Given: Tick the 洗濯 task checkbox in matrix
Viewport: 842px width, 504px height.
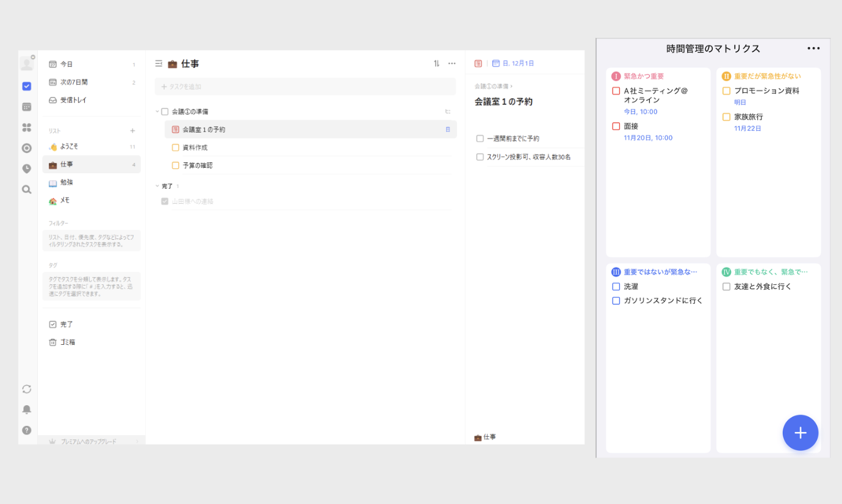Looking at the screenshot, I should [616, 287].
